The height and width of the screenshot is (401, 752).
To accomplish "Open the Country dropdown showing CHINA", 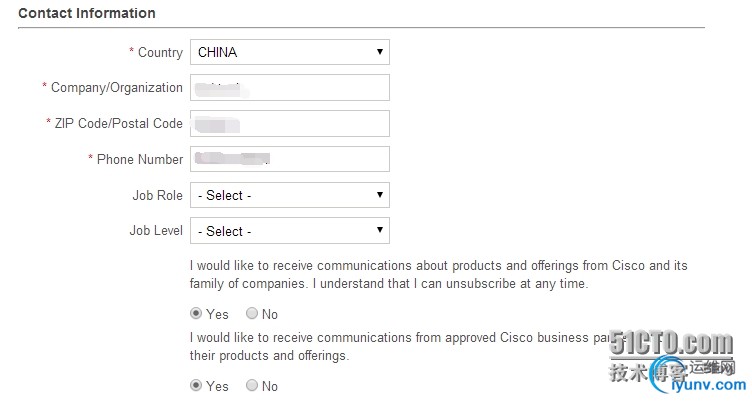I will click(x=289, y=52).
